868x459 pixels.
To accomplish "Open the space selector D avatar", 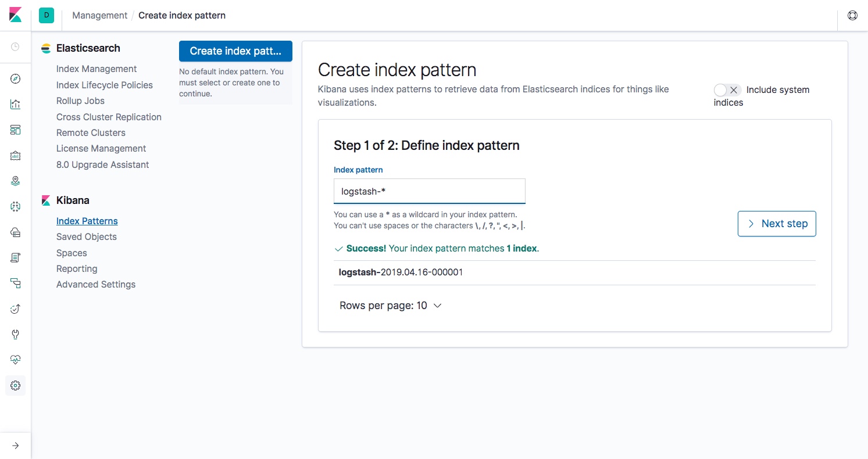I will 47,16.
